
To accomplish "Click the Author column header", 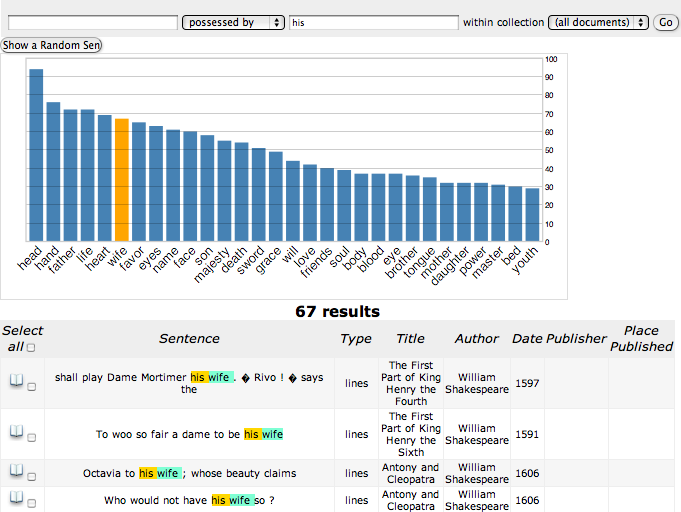I will (477, 339).
